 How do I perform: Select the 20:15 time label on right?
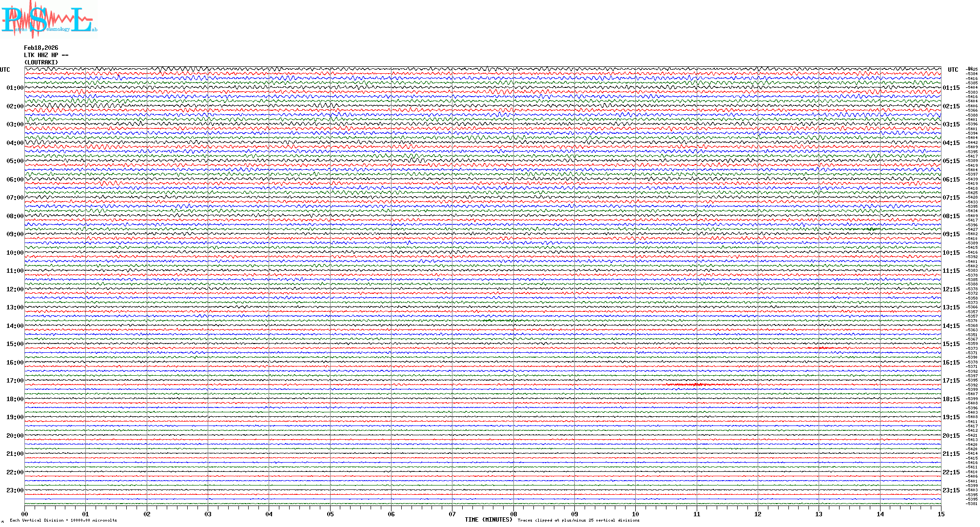951,436
